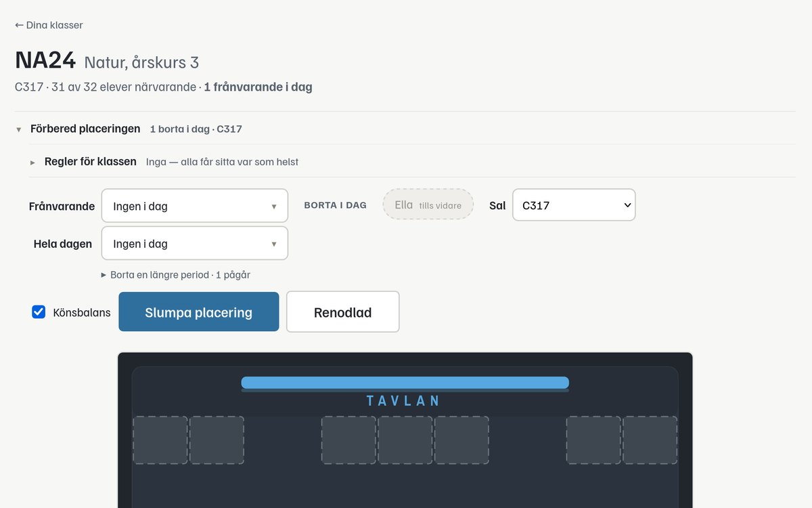Click the TAVLAN board label
Viewport: 812px width, 508px height.
pos(404,401)
